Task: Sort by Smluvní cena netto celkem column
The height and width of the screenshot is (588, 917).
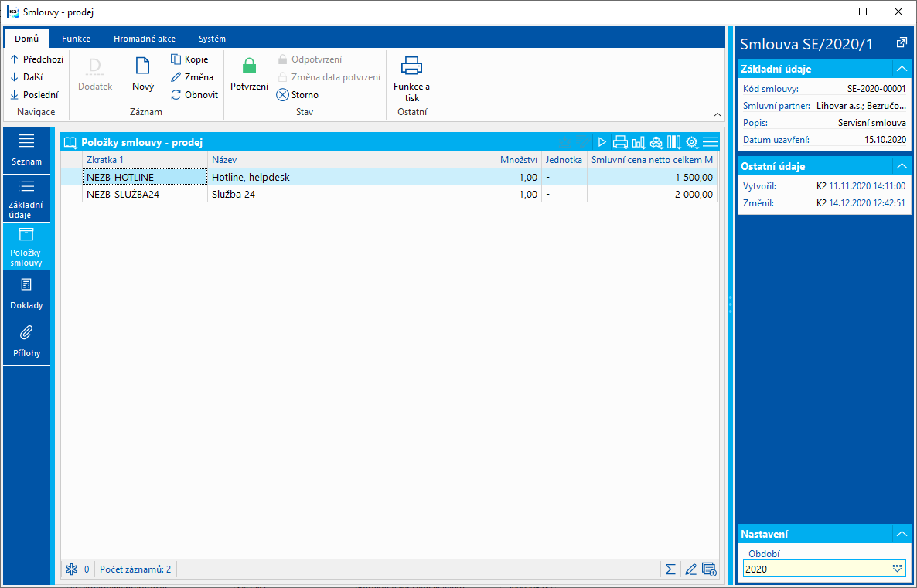Action: pos(652,160)
